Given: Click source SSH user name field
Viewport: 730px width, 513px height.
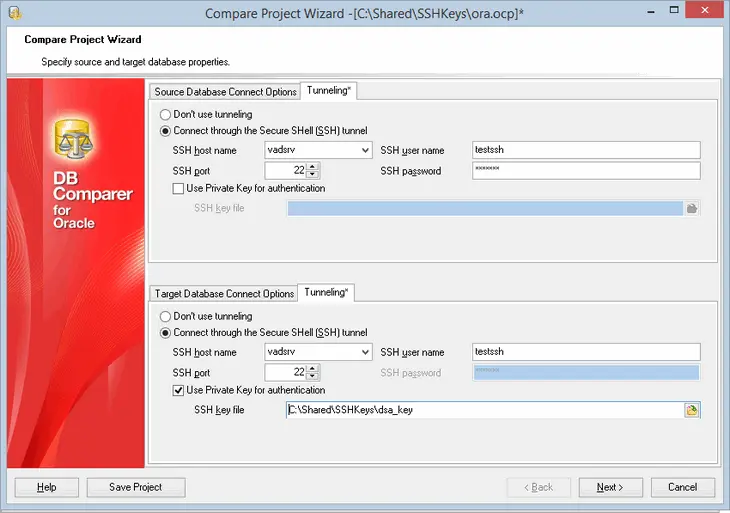Looking at the screenshot, I should (x=586, y=150).
